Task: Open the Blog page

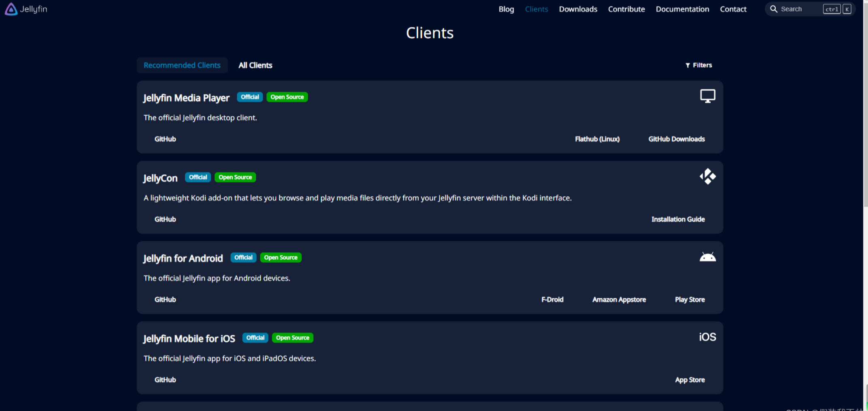Action: pos(506,9)
